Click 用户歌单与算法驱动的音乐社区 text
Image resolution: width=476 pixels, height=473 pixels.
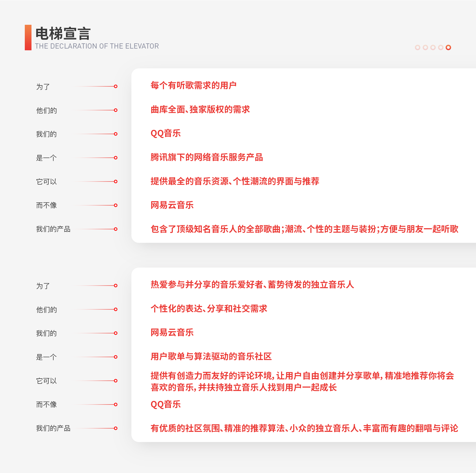[x=211, y=356]
